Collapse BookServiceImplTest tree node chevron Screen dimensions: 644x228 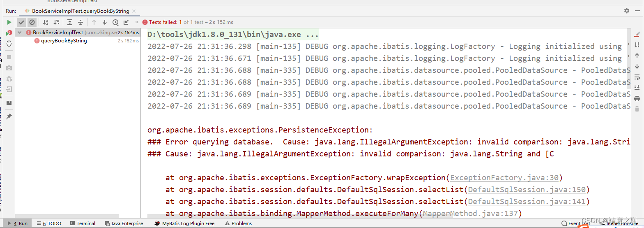pyautogui.click(x=20, y=33)
